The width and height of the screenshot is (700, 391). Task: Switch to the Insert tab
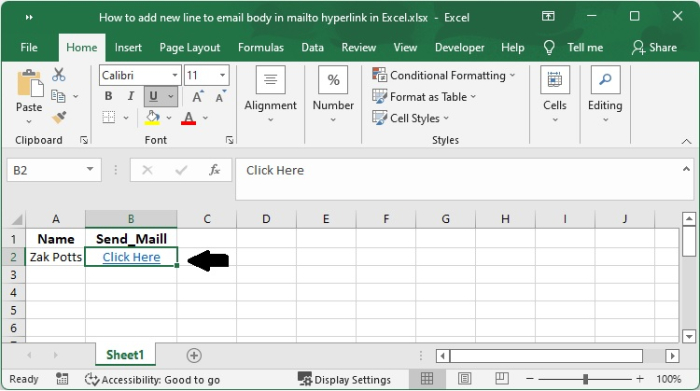click(x=128, y=48)
